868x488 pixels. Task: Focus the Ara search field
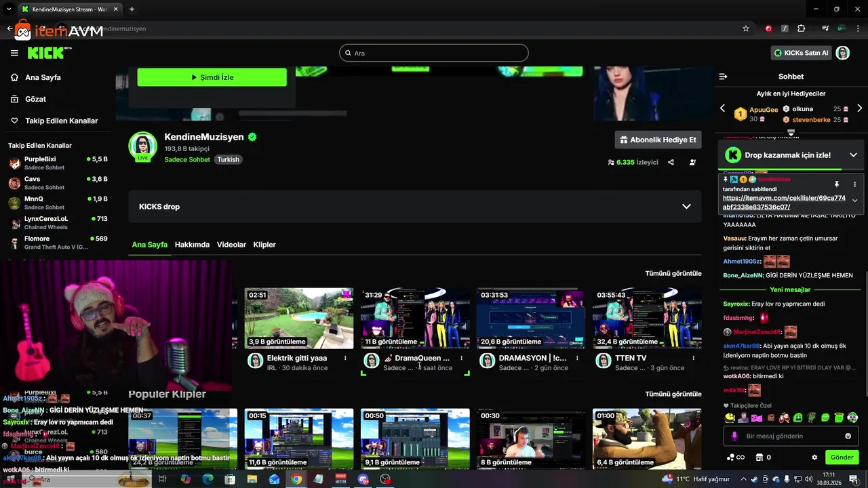[x=434, y=53]
